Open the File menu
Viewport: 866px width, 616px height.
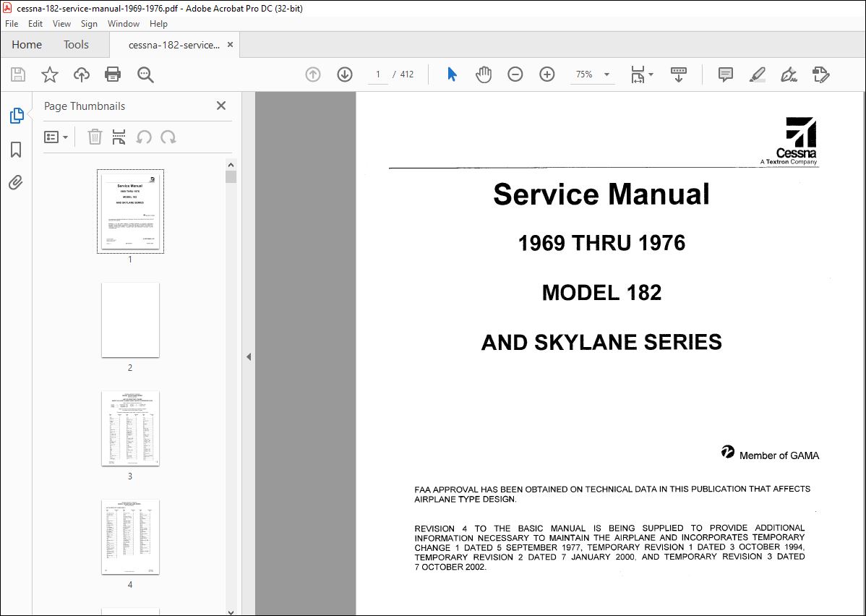(x=12, y=24)
